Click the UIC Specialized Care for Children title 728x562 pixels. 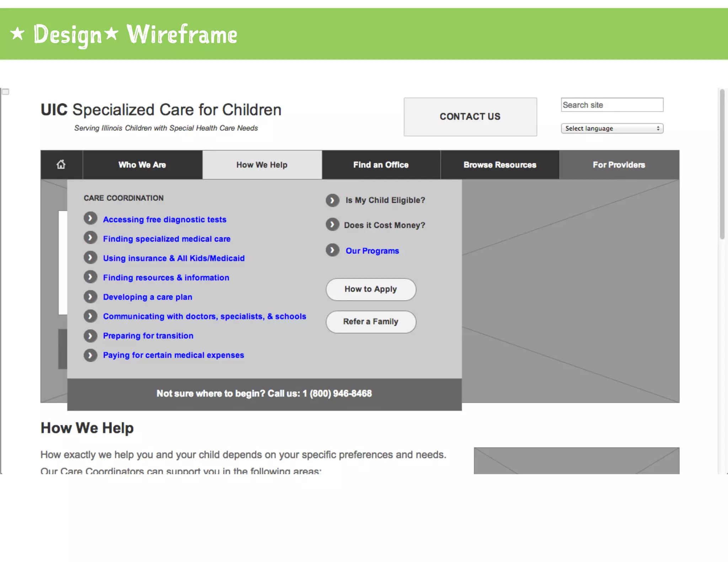pyautogui.click(x=161, y=110)
